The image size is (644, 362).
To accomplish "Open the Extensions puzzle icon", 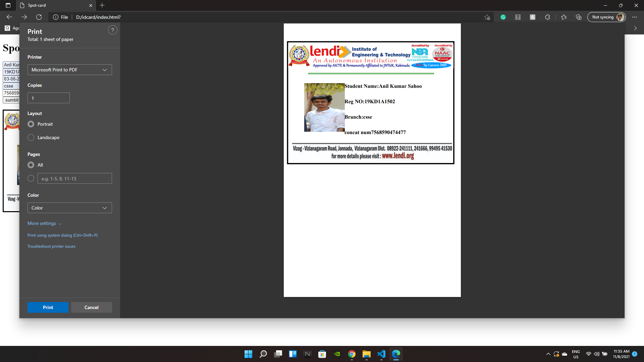I will (547, 17).
